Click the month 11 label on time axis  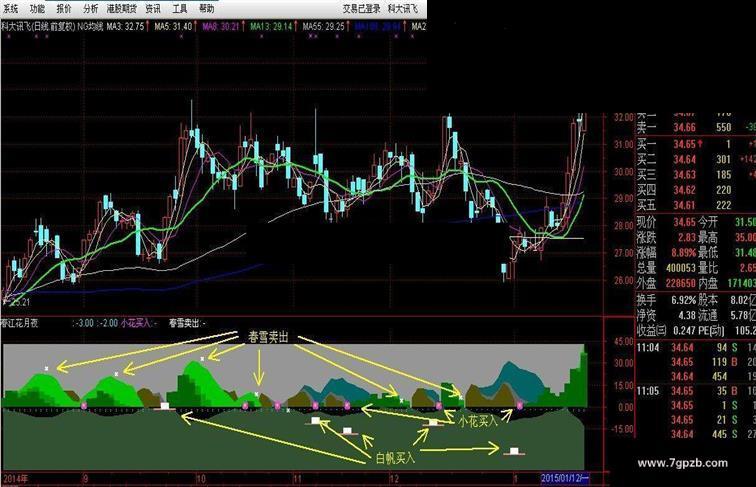(297, 479)
